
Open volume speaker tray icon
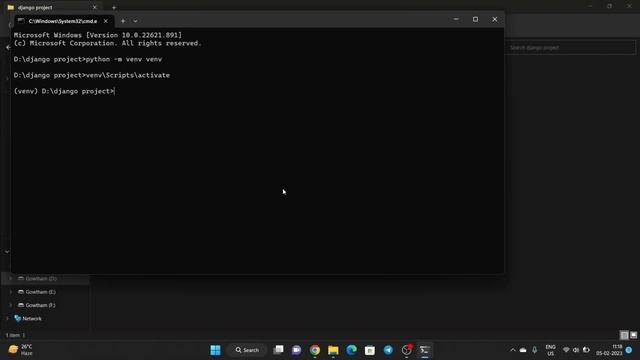(x=576, y=350)
